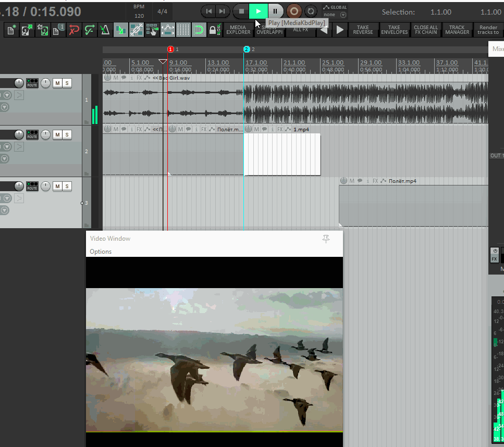Mute track 1 with M button

(57, 83)
